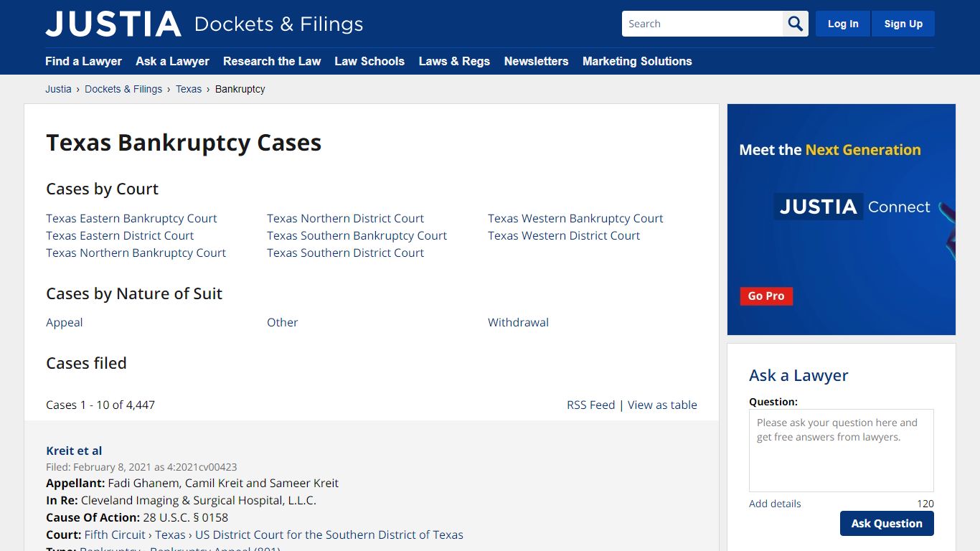Open Research the Law menu

pos(272,61)
